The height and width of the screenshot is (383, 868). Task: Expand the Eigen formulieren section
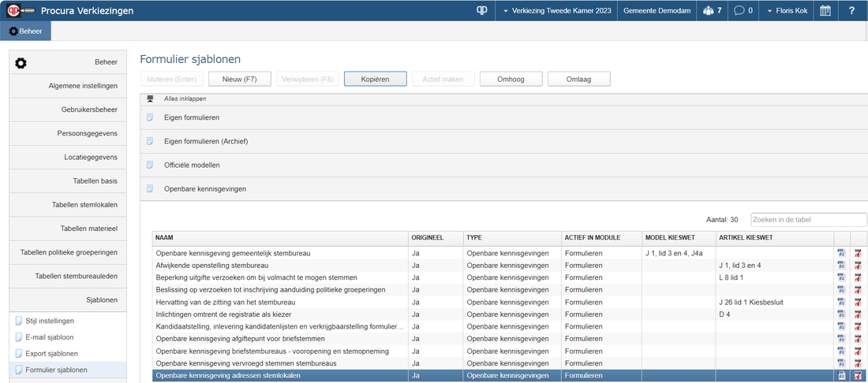click(x=503, y=117)
